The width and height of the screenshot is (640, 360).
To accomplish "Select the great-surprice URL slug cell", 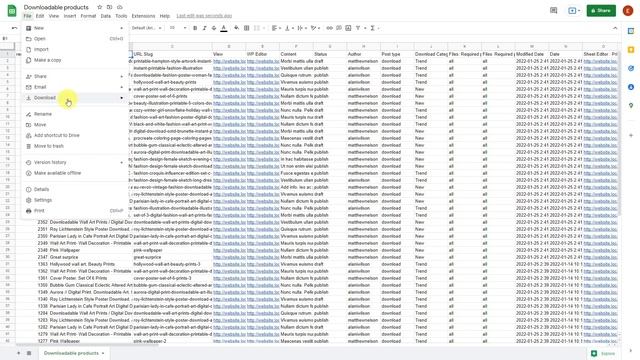I will tap(172, 257).
